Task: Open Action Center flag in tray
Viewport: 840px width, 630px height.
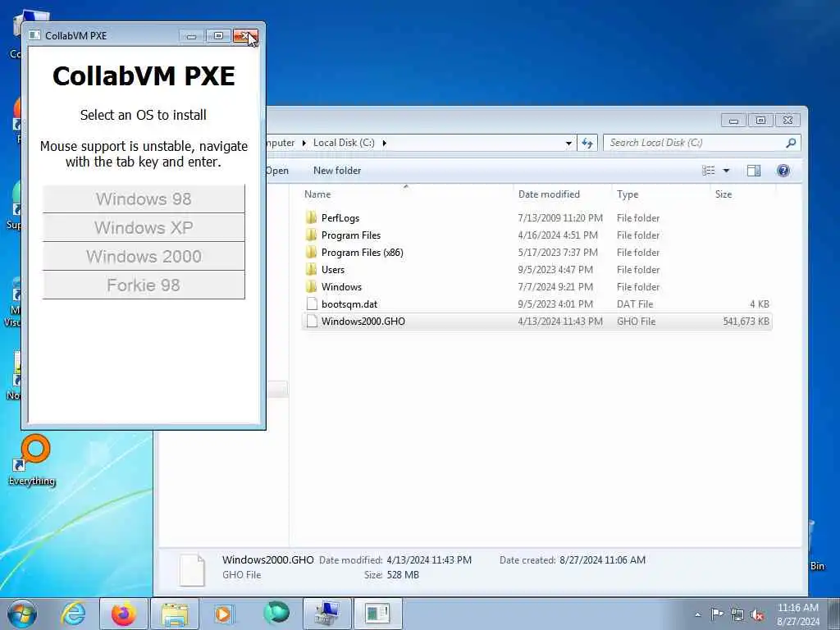Action: (717, 614)
